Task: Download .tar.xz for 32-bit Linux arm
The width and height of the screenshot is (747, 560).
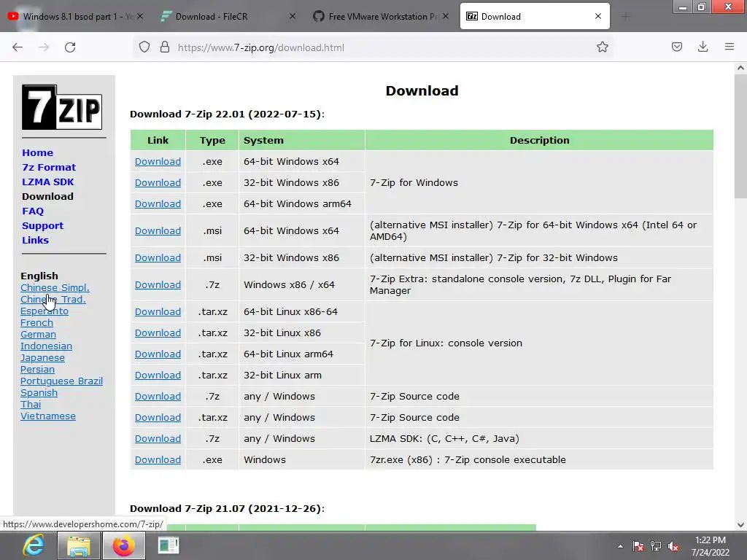Action: [x=158, y=376]
